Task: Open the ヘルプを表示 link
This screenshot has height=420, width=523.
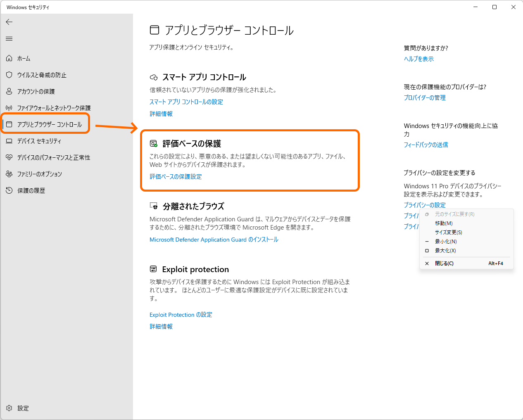Action: point(418,59)
